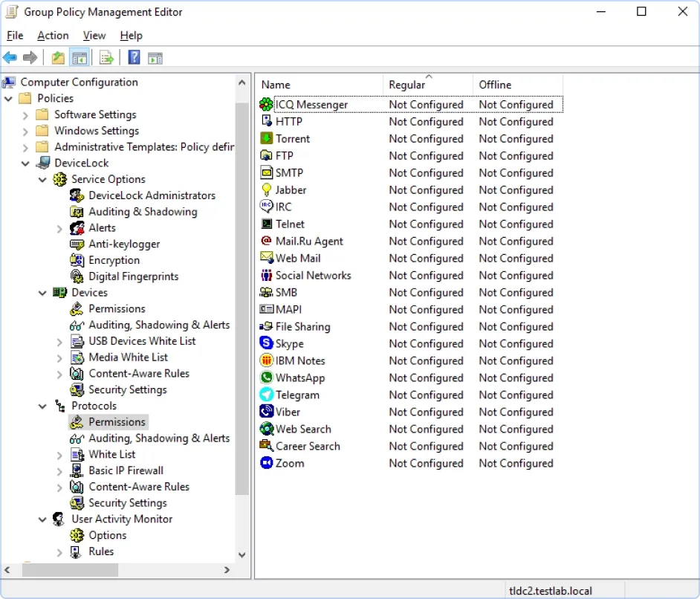Expand the Administrative Templates node
The width and height of the screenshot is (700, 599).
(x=25, y=147)
